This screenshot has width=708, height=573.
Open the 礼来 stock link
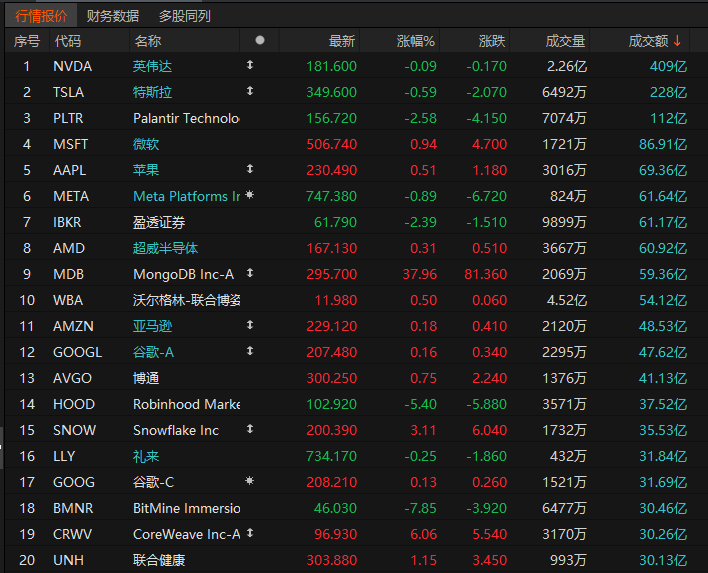tap(146, 457)
